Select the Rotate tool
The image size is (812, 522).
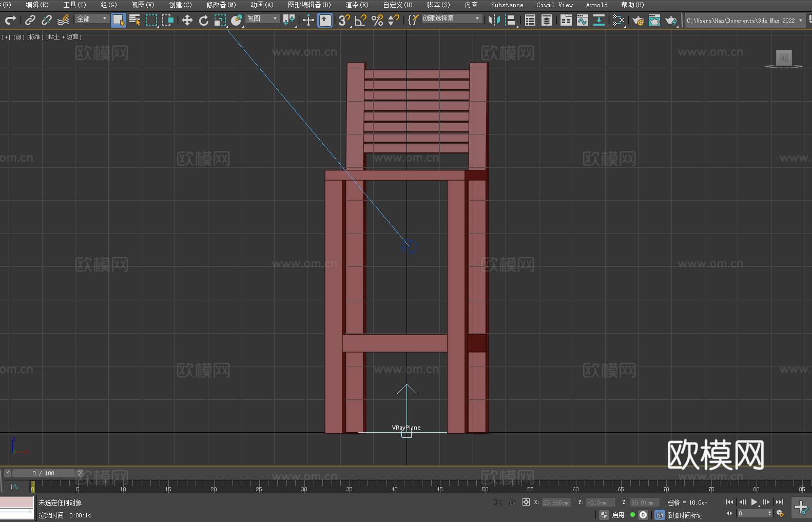tap(204, 20)
